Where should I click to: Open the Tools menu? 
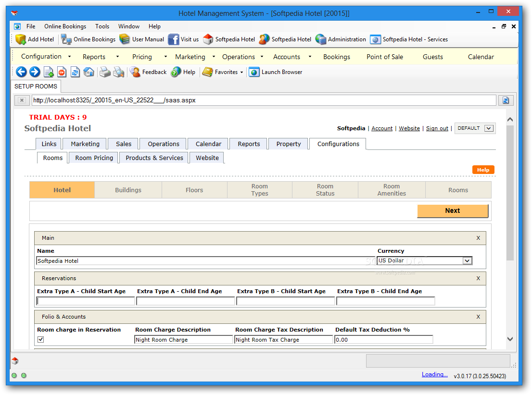(x=102, y=26)
